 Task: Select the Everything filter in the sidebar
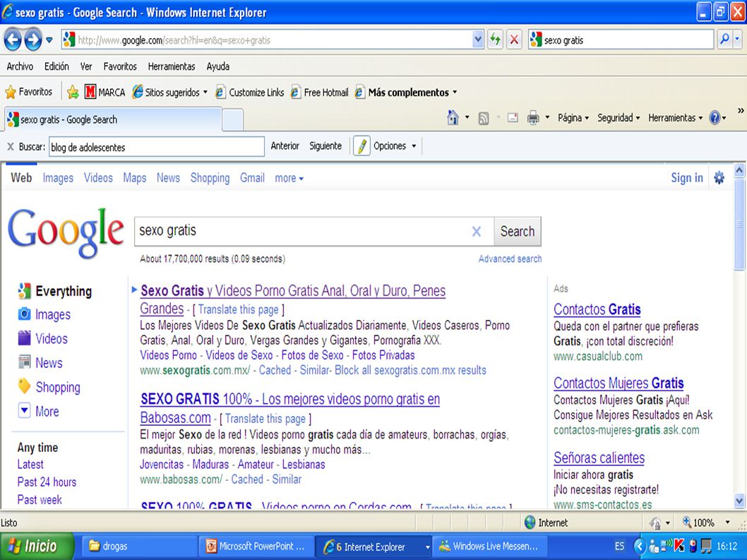coord(55,291)
